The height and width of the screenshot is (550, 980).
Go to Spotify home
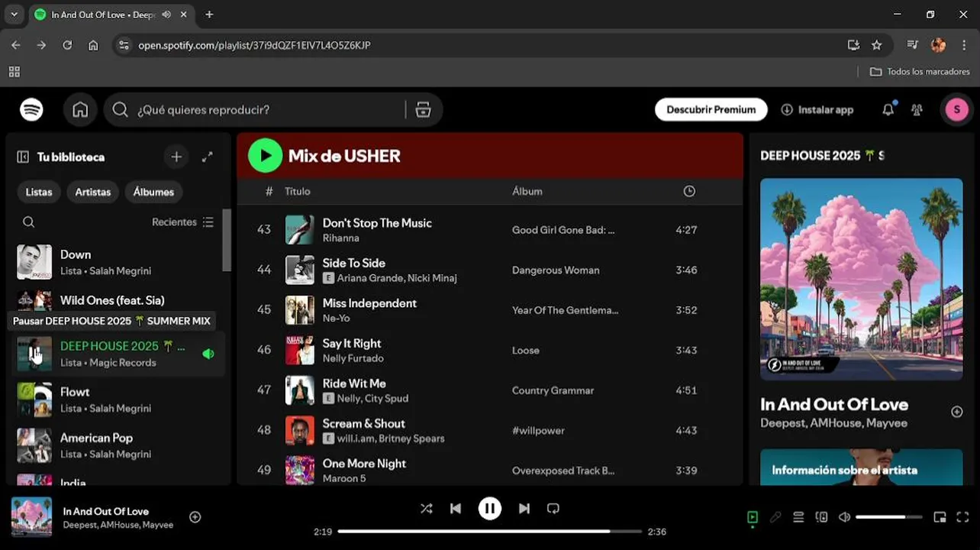click(x=80, y=110)
